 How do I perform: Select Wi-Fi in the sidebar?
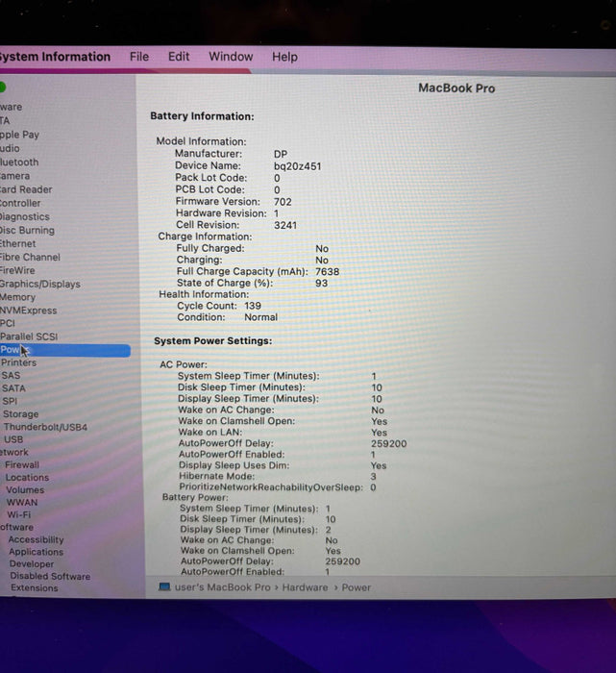[x=19, y=514]
